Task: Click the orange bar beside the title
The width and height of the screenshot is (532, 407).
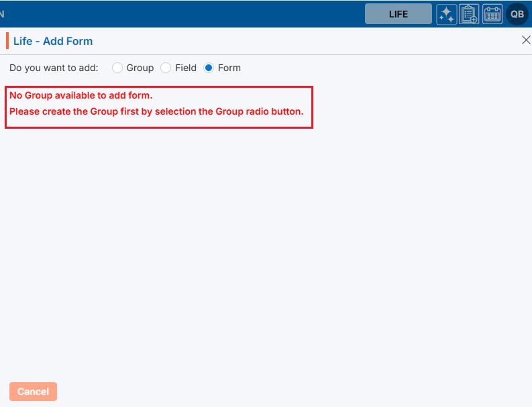Action: pos(7,41)
